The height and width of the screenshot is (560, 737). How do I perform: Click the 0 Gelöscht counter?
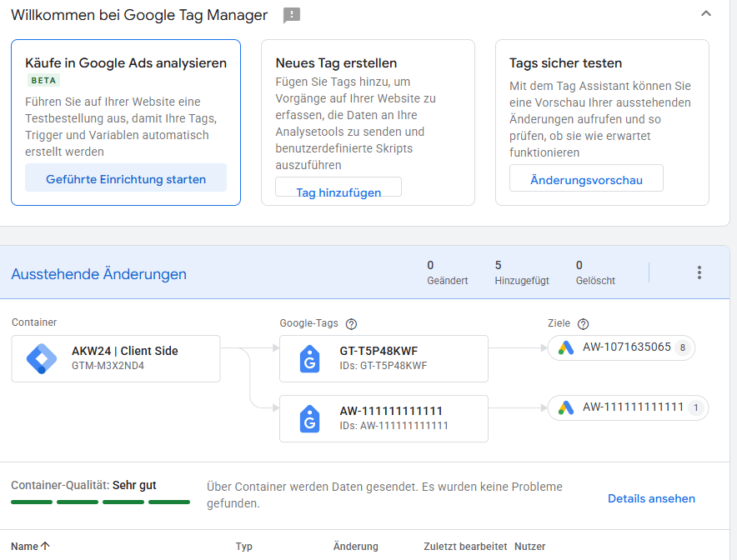(x=595, y=272)
